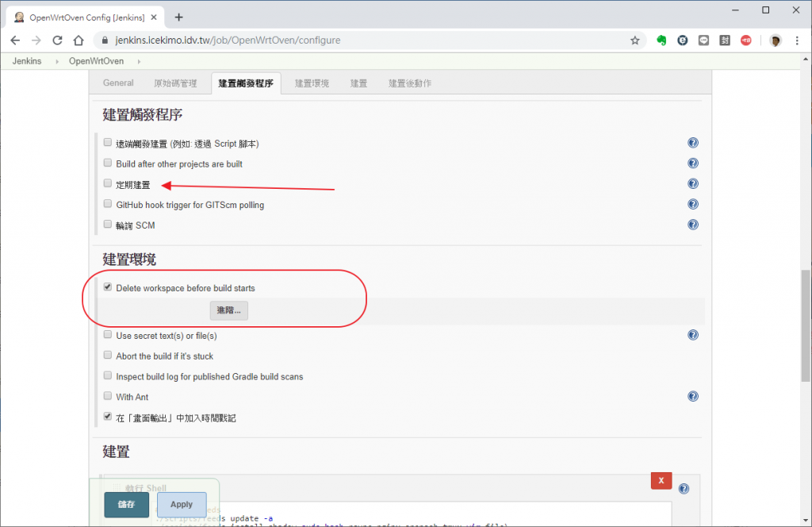
Task: Enable Build after other projects are built
Action: click(x=108, y=163)
